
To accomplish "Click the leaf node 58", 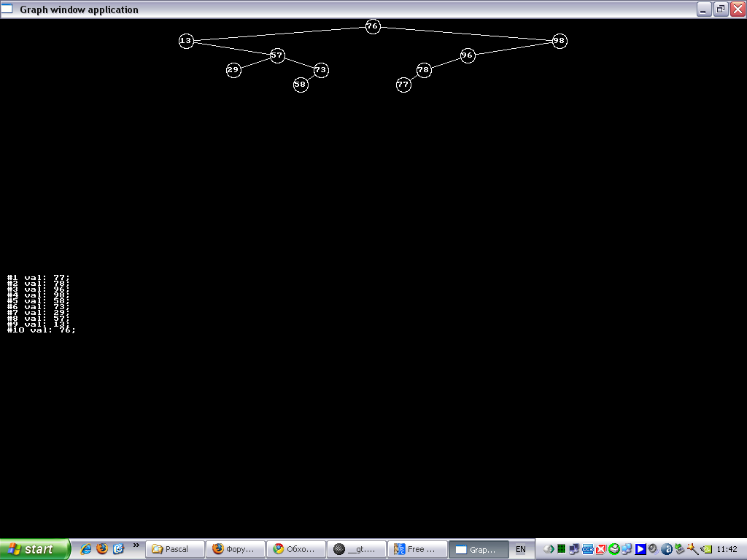I will pos(301,85).
